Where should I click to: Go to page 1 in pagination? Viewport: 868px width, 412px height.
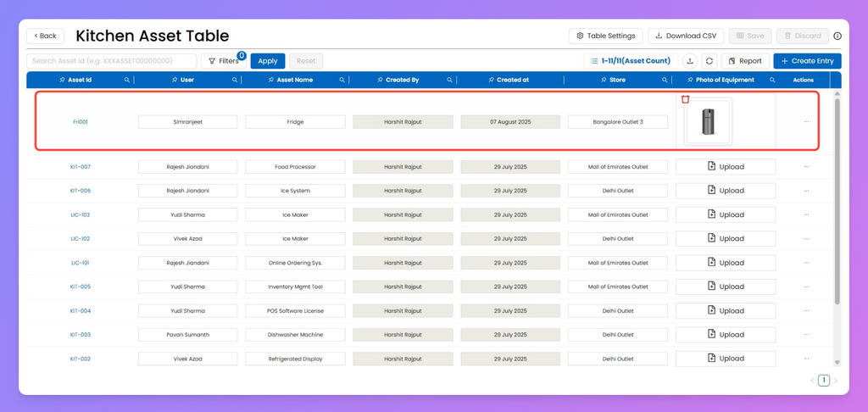click(823, 381)
